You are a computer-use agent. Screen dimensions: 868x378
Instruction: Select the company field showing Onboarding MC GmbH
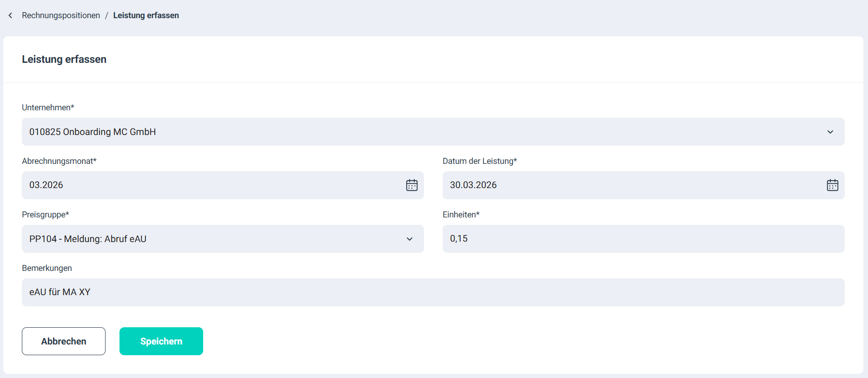click(418, 132)
